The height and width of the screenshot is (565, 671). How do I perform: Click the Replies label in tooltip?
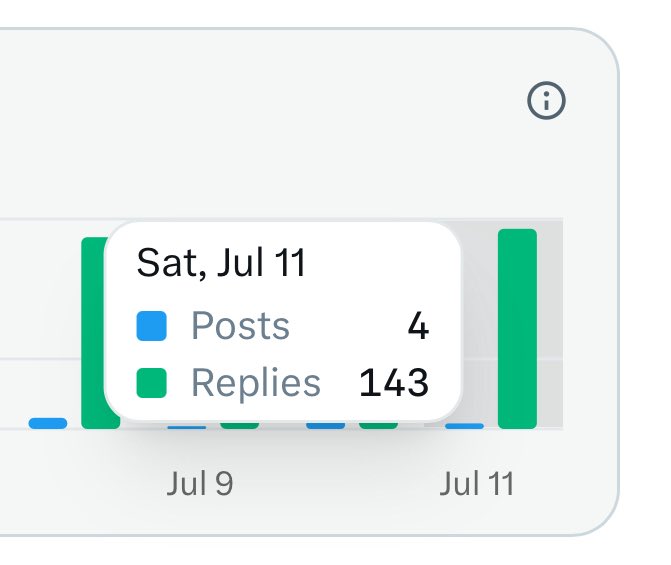coord(255,383)
